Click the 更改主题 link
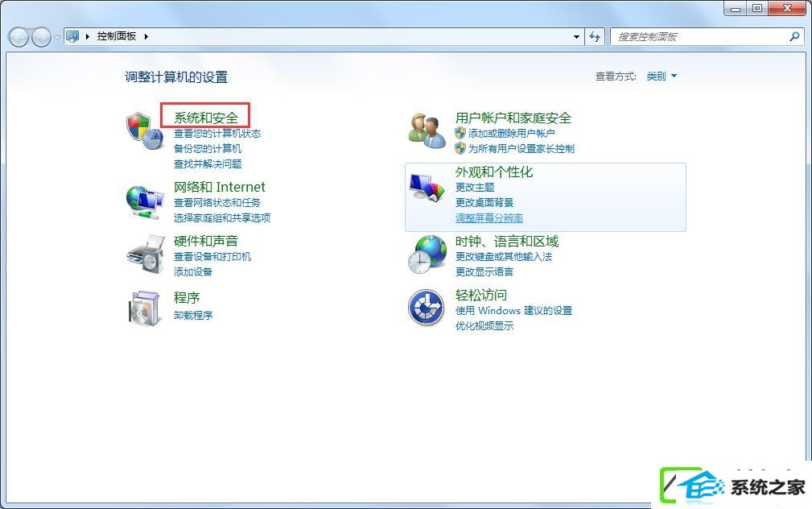812x509 pixels. pyautogui.click(x=475, y=187)
